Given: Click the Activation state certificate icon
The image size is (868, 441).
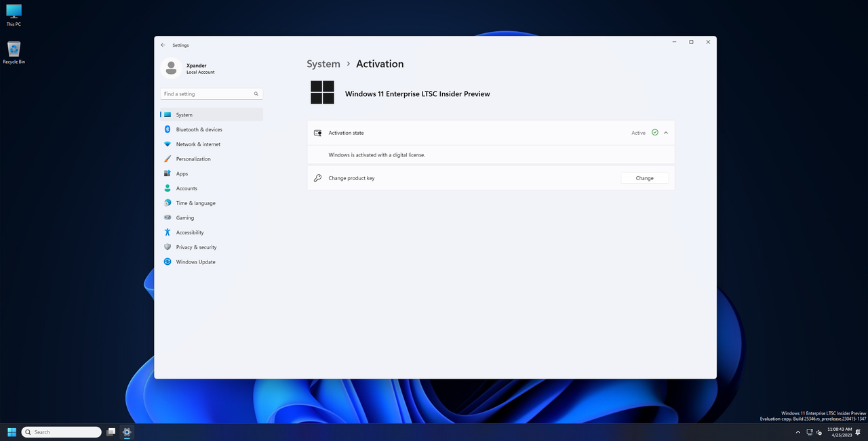Looking at the screenshot, I should point(317,133).
